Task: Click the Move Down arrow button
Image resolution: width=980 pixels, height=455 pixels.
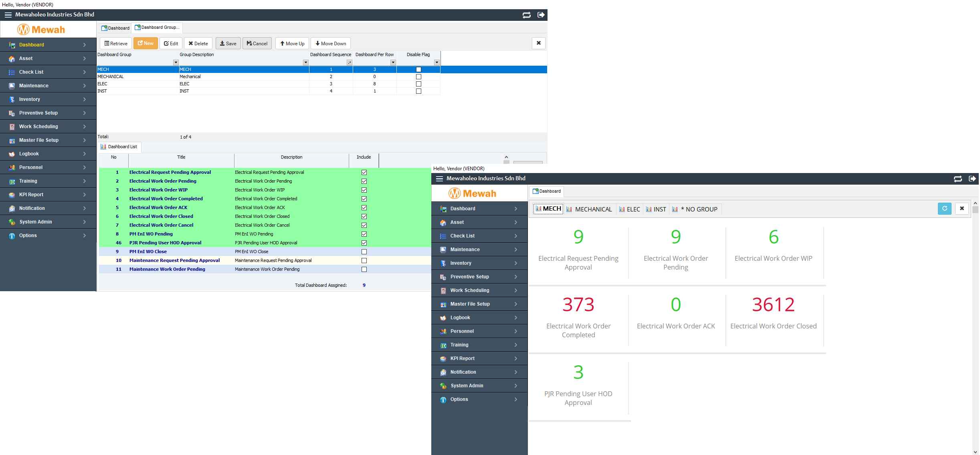Action: click(x=330, y=43)
